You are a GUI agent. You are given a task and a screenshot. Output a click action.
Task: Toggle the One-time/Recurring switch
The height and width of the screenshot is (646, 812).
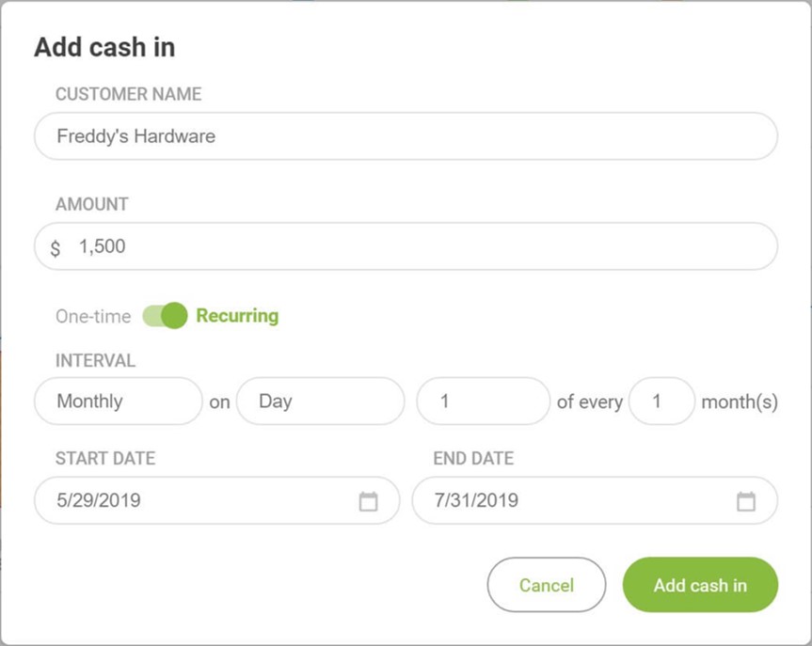166,316
